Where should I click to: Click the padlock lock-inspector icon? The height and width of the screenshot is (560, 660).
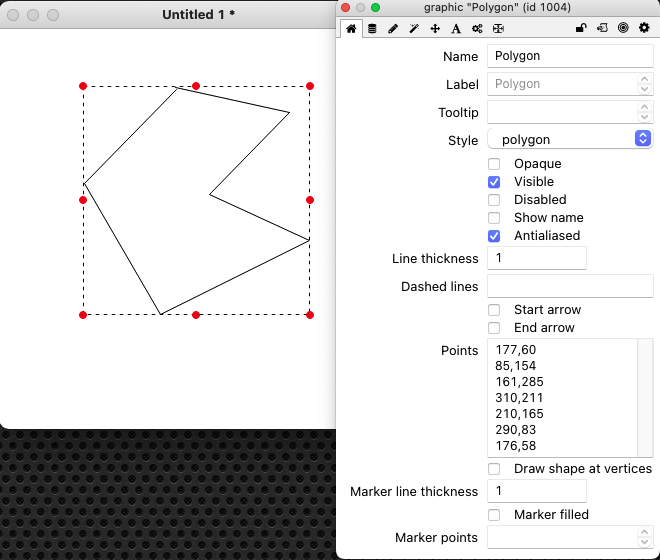pos(581,29)
